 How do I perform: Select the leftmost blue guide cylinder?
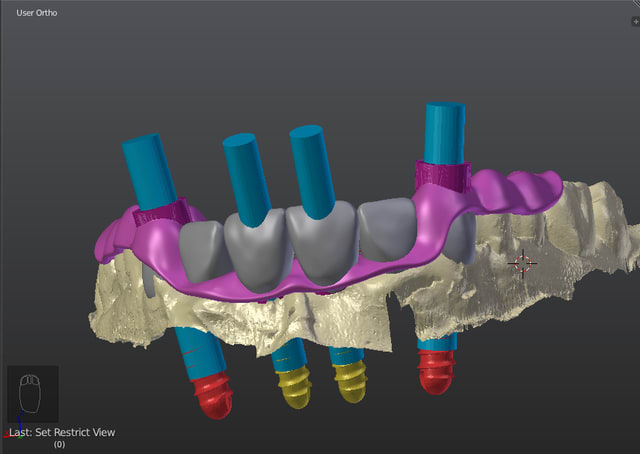click(146, 169)
